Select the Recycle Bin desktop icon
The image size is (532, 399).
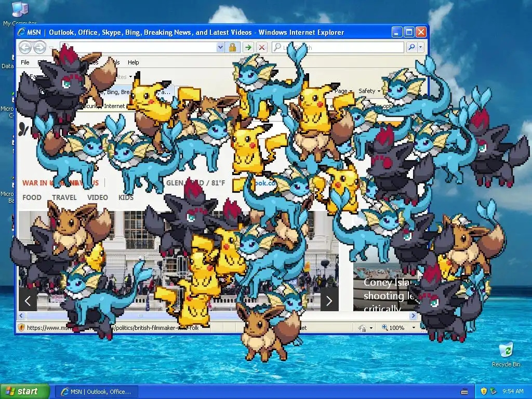506,355
